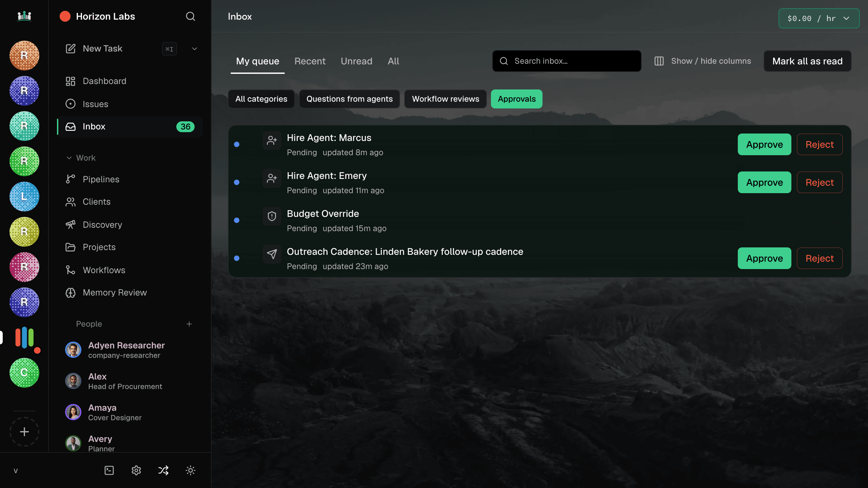Viewport: 868px width, 488px height.
Task: Click the colored bars workspace icon
Action: coord(24,338)
